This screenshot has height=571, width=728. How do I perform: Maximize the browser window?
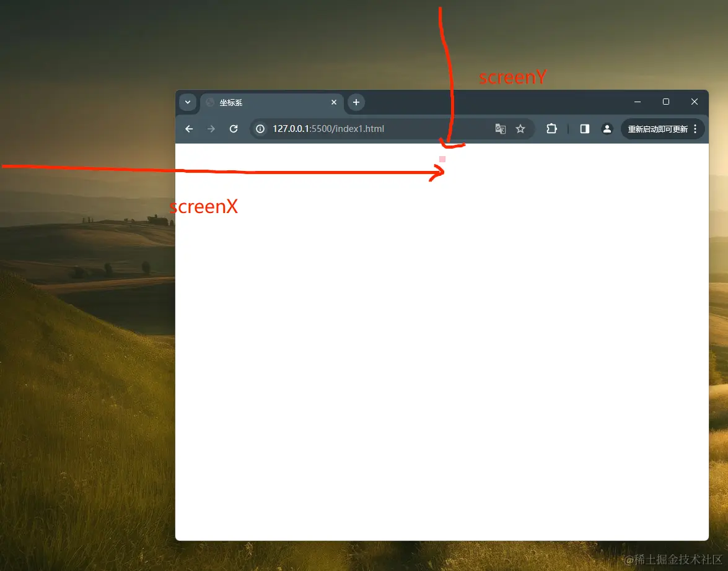click(666, 102)
